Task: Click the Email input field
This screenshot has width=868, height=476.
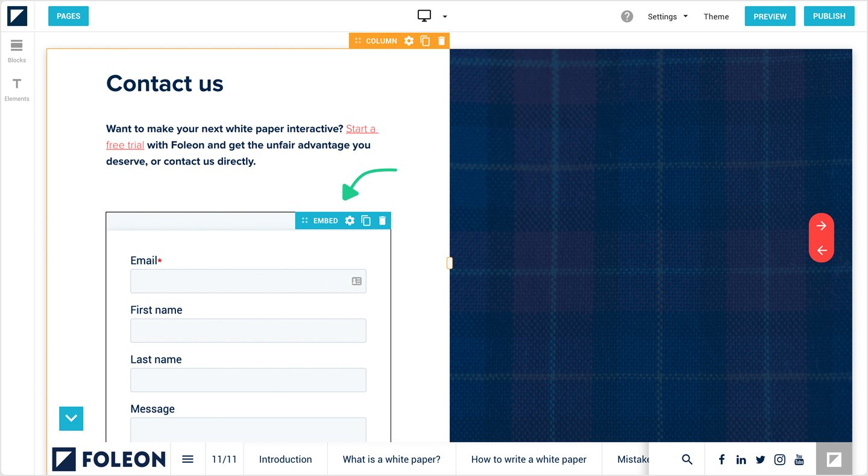Action: [241, 281]
